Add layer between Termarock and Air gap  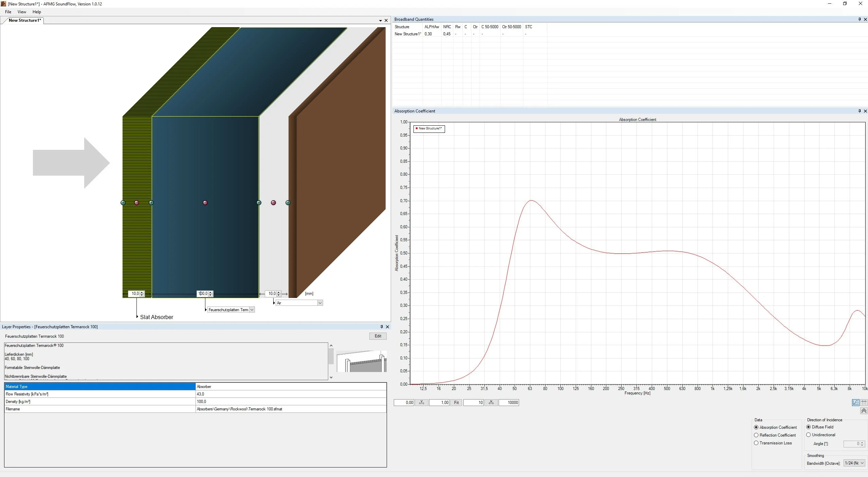click(x=259, y=203)
